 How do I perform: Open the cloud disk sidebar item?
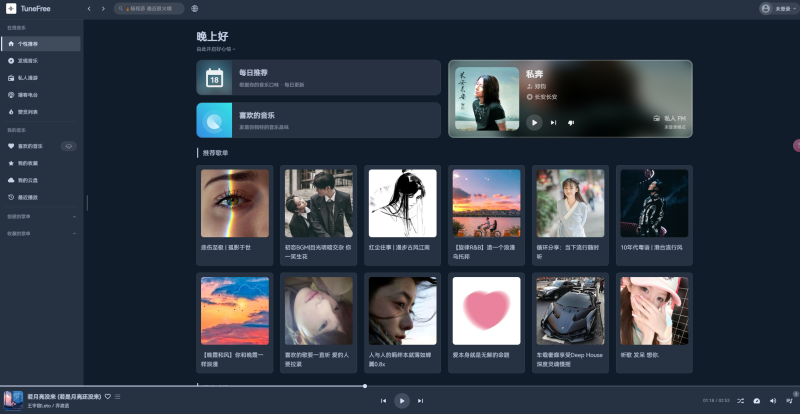pos(41,181)
